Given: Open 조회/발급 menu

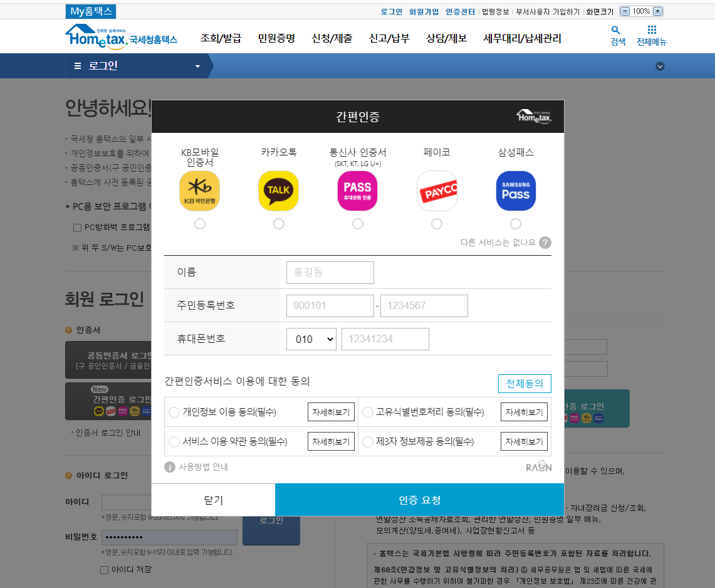Looking at the screenshot, I should click(221, 38).
